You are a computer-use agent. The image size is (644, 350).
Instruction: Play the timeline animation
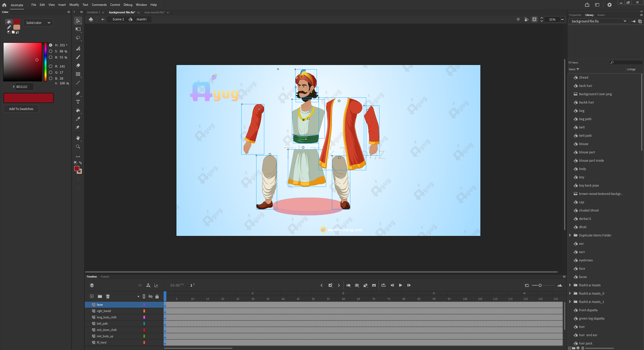400,285
